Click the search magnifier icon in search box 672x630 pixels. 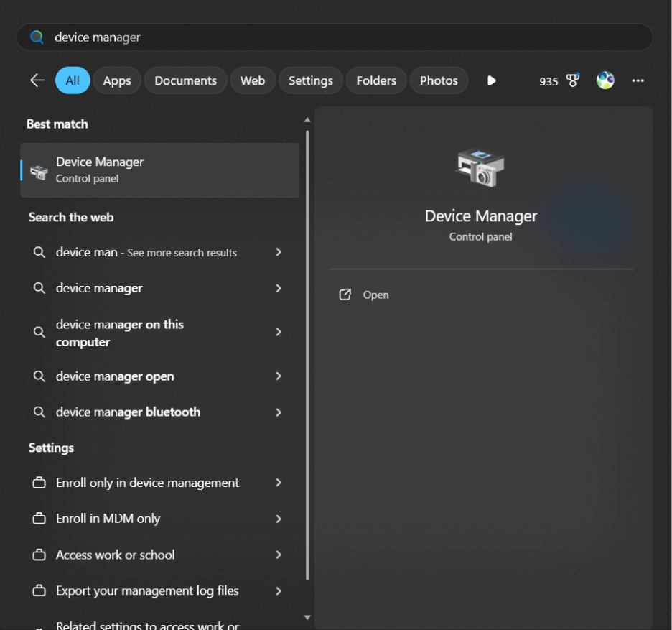(37, 37)
